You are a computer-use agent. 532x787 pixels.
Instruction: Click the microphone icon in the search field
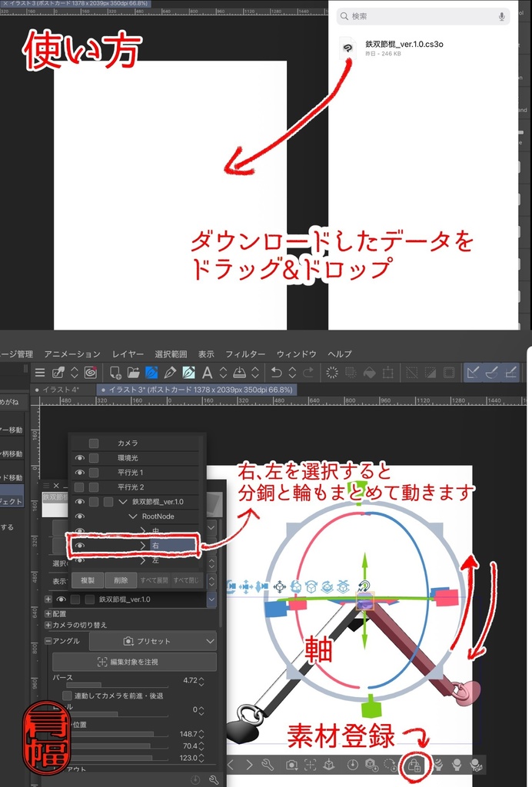click(501, 17)
